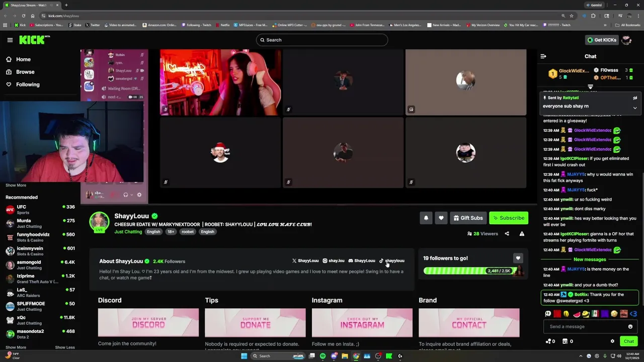Click the green Subscribe button
The image size is (644, 362).
(x=509, y=218)
